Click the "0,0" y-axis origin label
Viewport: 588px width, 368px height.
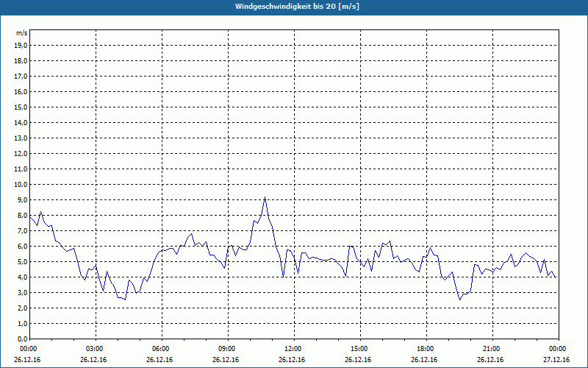pyautogui.click(x=22, y=339)
